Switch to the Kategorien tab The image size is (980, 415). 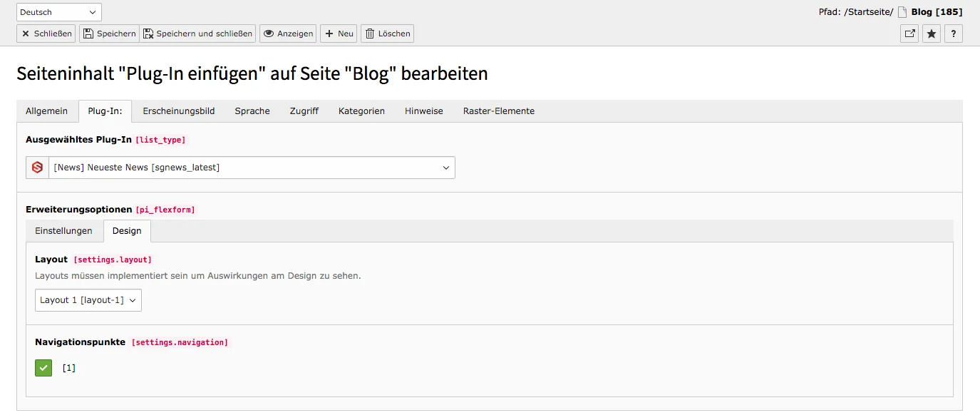(361, 111)
